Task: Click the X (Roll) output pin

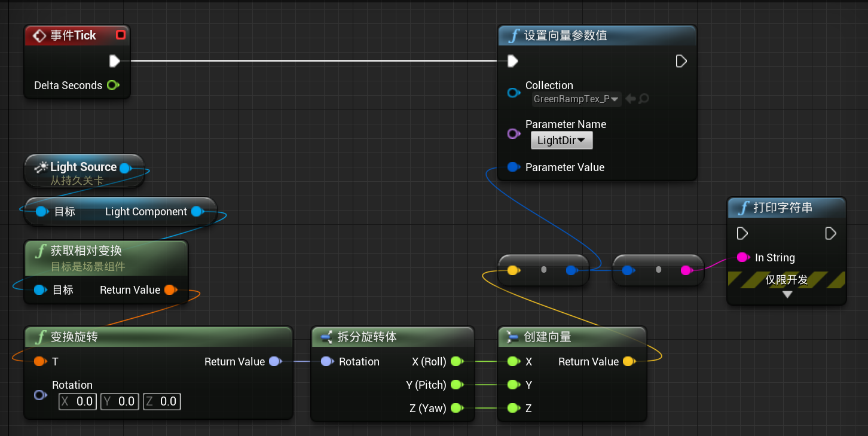Action: tap(457, 361)
